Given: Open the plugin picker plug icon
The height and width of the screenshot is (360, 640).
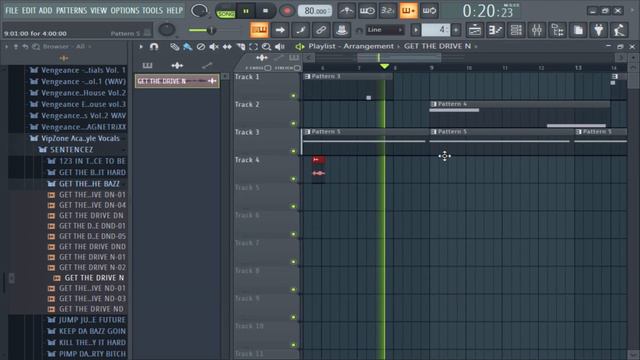Looking at the screenshot, I should (599, 30).
